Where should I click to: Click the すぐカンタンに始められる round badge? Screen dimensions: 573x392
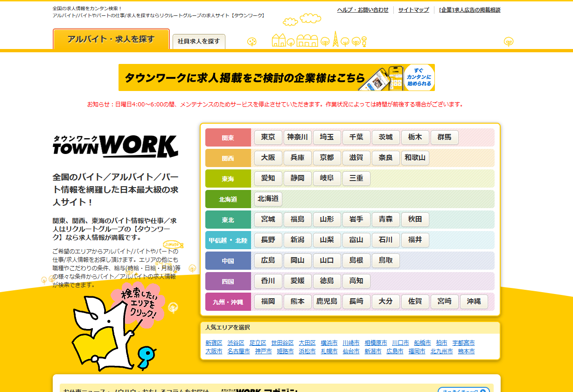point(419,77)
